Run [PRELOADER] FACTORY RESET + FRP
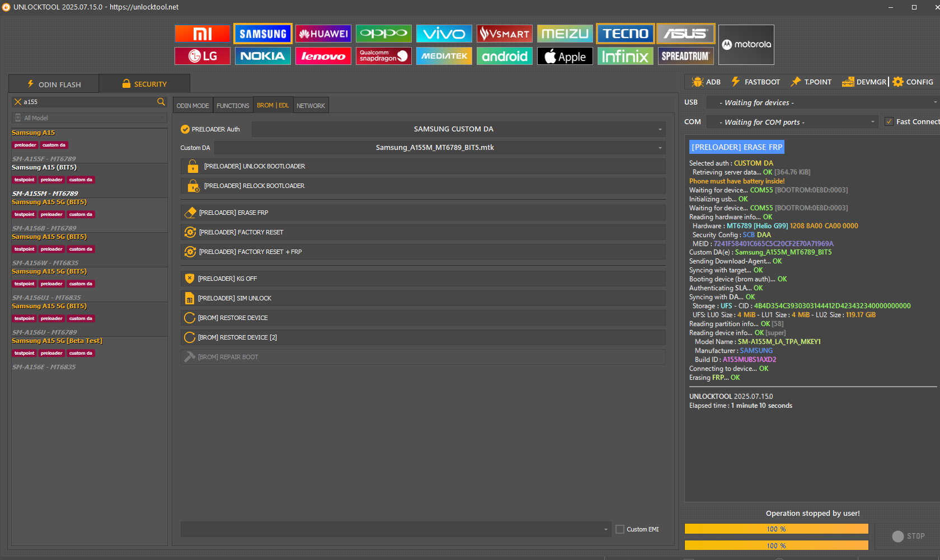The image size is (940, 560). [423, 252]
